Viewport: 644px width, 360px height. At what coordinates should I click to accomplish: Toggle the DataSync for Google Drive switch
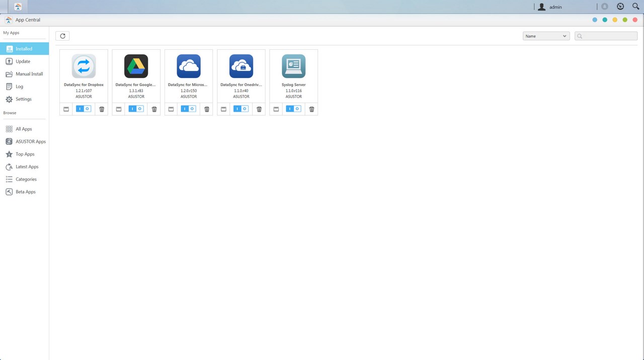(136, 109)
